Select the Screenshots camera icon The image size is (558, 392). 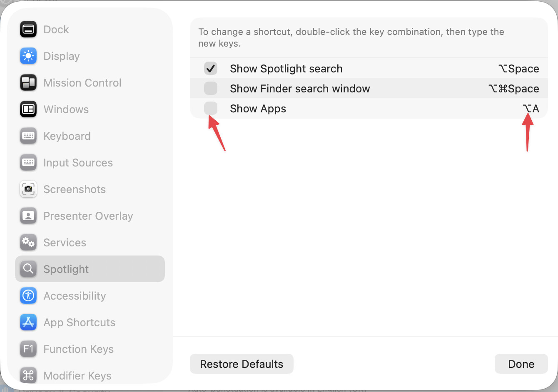pyautogui.click(x=28, y=189)
